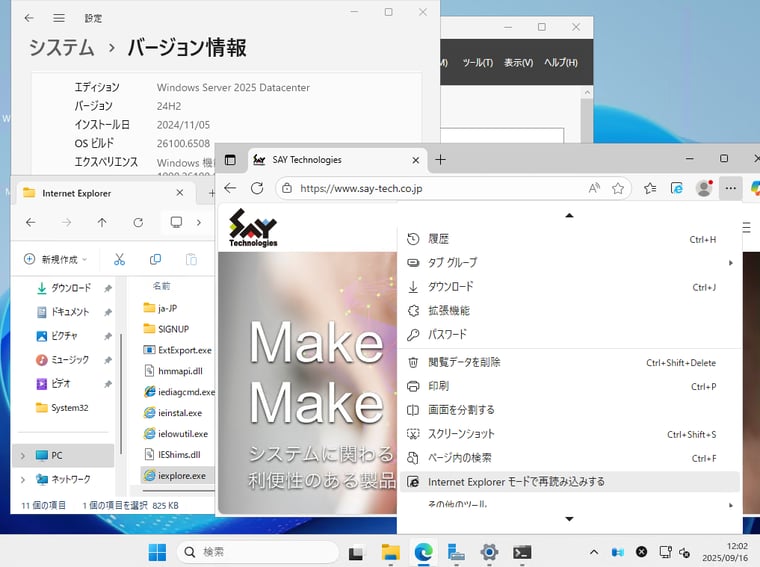This screenshot has height=567, width=760.
Task: Go back in File Explorer
Action: tap(31, 222)
